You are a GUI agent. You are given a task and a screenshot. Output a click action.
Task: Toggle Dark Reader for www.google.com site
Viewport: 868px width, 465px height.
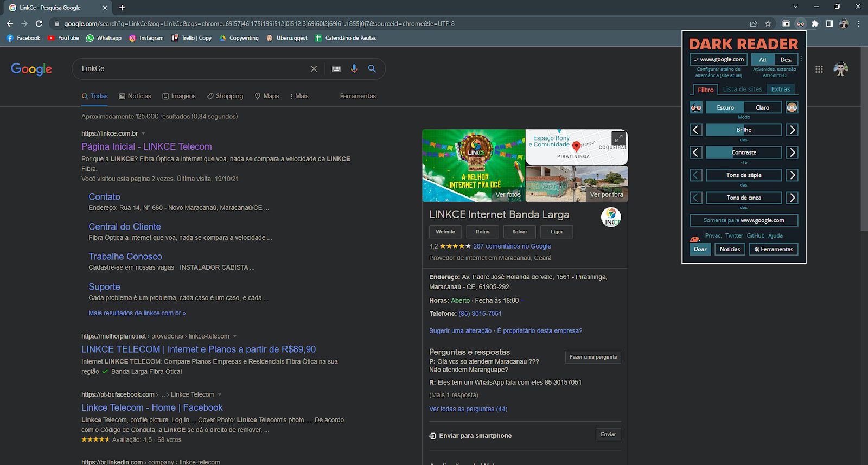(x=718, y=59)
